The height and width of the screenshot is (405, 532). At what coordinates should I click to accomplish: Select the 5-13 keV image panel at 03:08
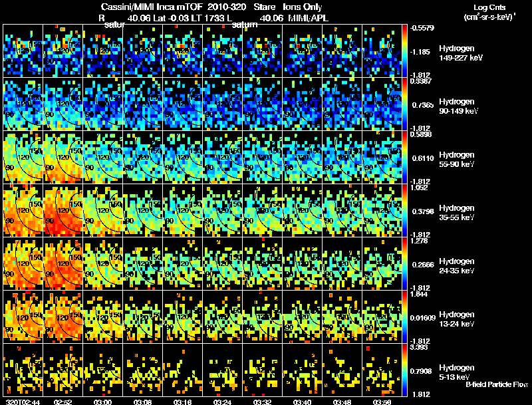click(x=143, y=370)
